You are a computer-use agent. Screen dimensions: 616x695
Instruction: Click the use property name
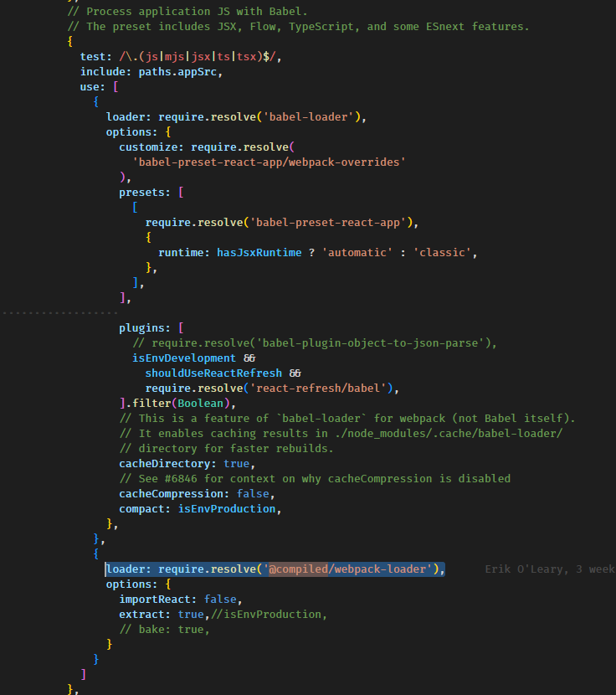(x=90, y=87)
